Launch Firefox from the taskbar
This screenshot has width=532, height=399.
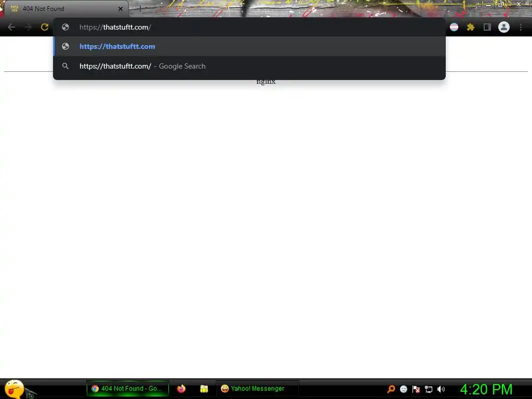click(181, 389)
